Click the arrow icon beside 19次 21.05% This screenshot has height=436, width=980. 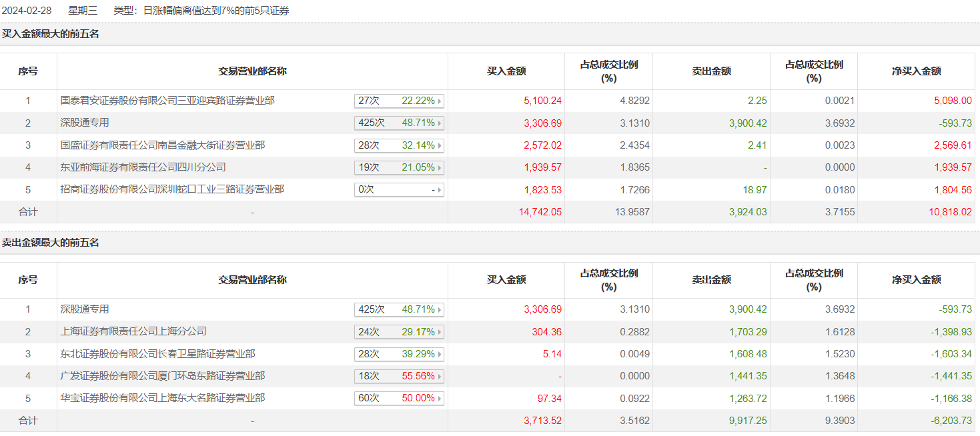point(440,167)
